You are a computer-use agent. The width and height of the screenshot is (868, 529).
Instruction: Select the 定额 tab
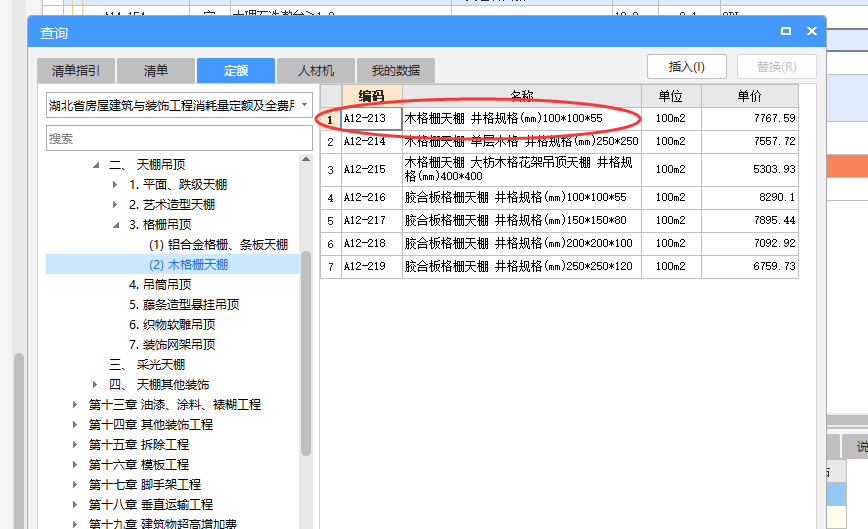point(236,70)
